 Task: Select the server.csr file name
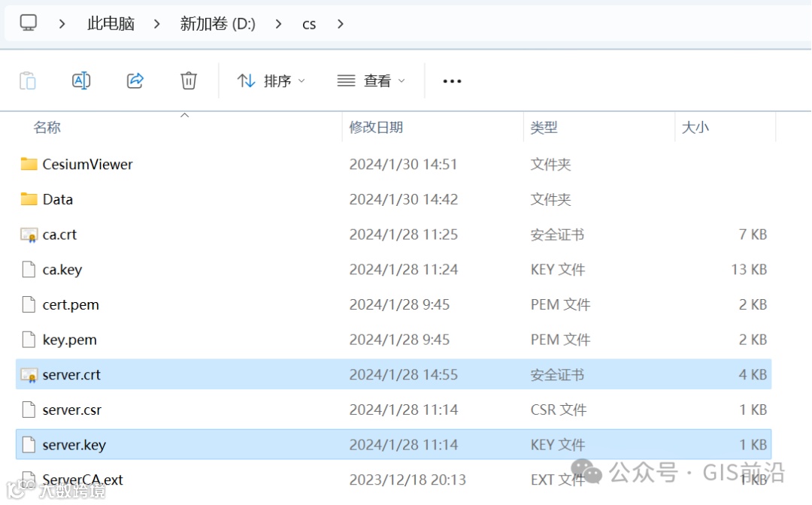(72, 410)
